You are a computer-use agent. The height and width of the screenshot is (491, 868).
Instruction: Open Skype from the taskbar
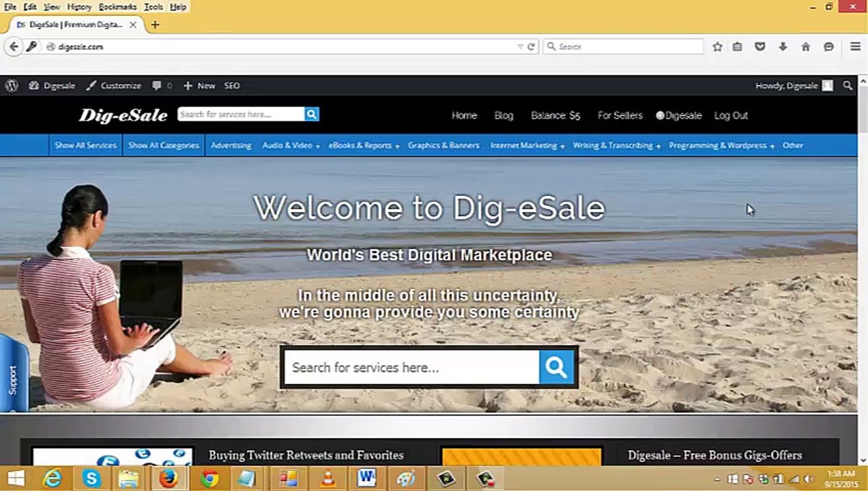91,478
